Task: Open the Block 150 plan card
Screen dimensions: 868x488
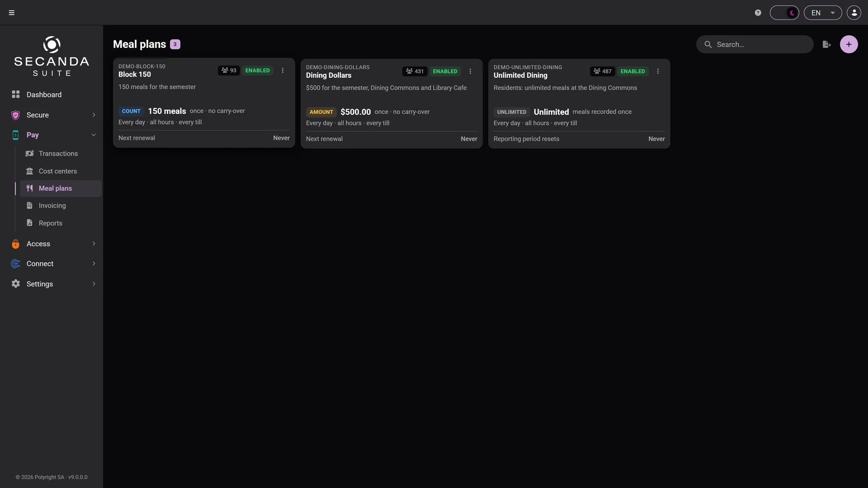Action: coord(204,103)
